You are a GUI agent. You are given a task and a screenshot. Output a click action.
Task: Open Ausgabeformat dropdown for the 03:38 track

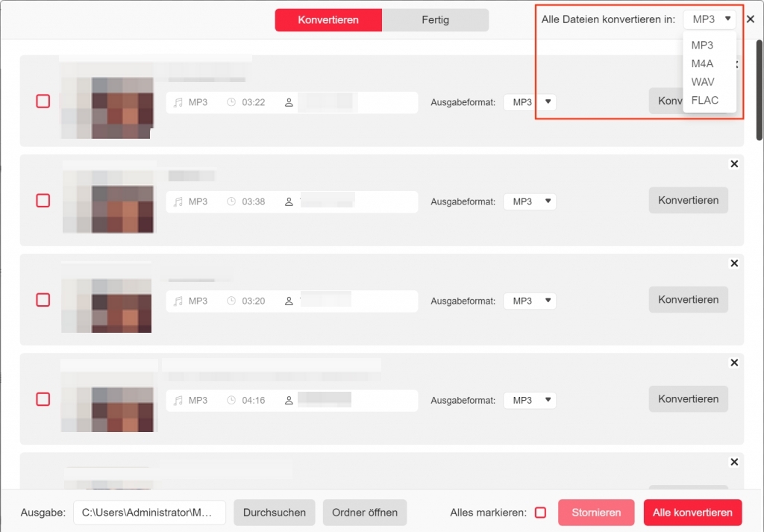click(x=530, y=201)
